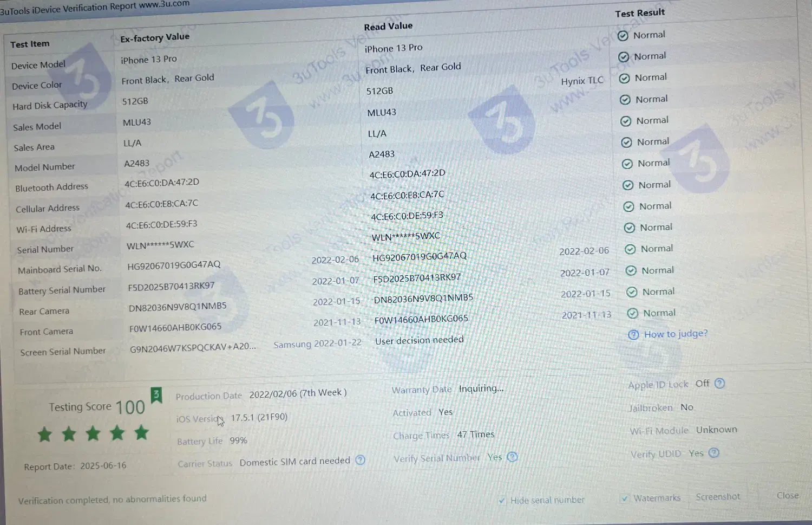Click the read value Model Number A2483
The width and height of the screenshot is (812, 525).
[382, 154]
